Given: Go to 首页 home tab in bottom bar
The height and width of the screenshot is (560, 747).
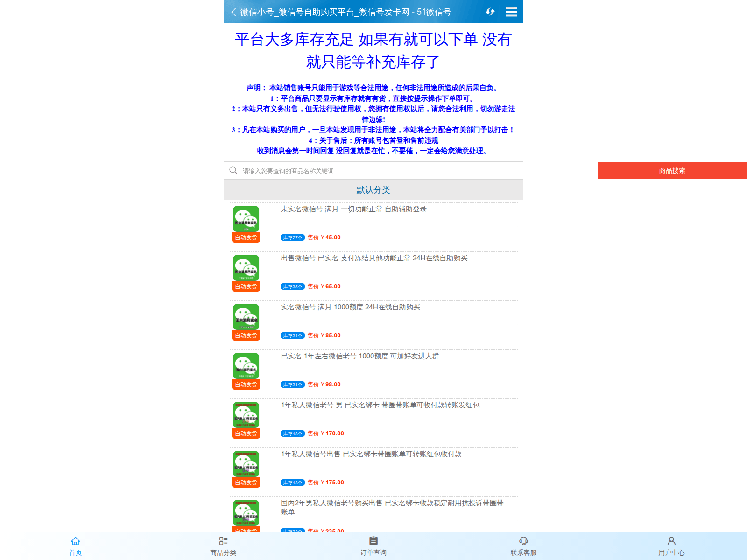Looking at the screenshot, I should point(75,546).
